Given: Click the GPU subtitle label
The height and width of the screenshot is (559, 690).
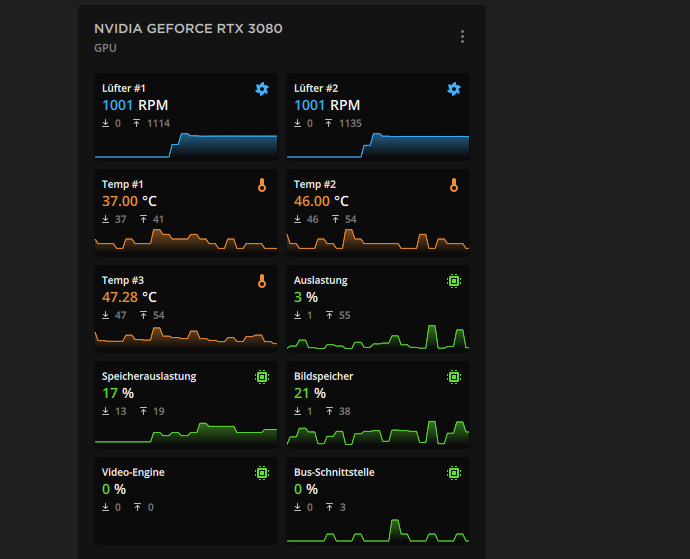Looking at the screenshot, I should pos(105,48).
